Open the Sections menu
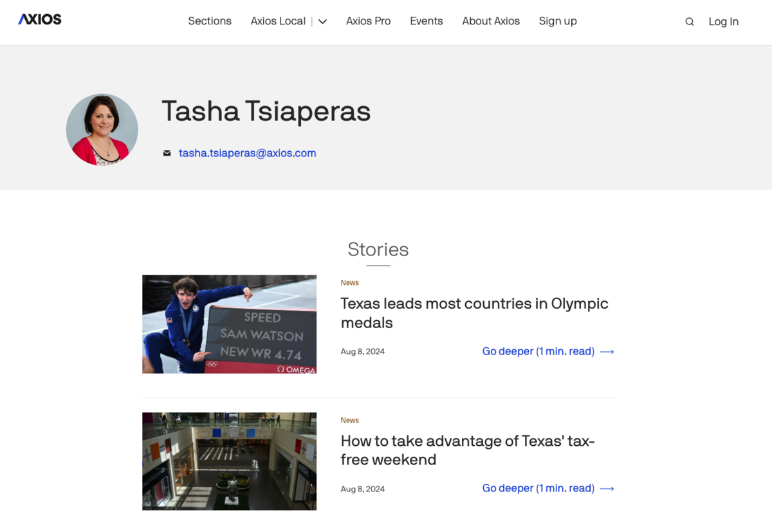The image size is (772, 532). click(210, 21)
